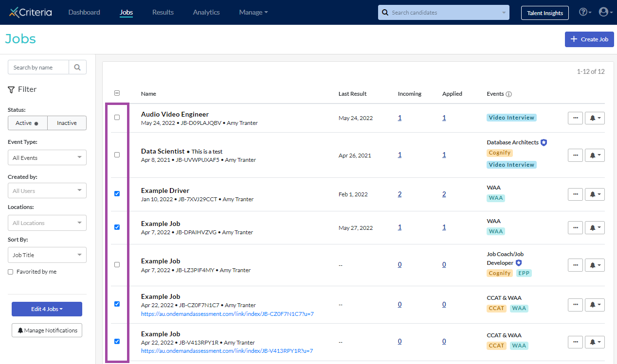Select the Active status filter
This screenshot has width=617, height=364.
[28, 123]
